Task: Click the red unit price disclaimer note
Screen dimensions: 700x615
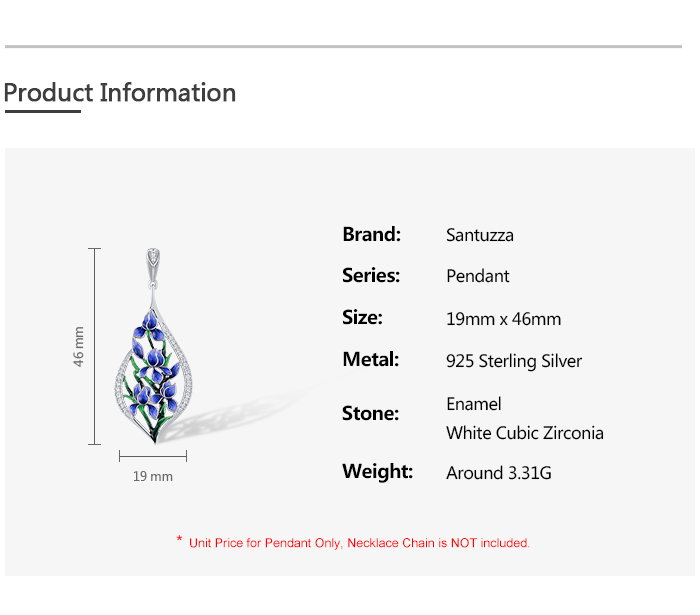Action: (359, 543)
